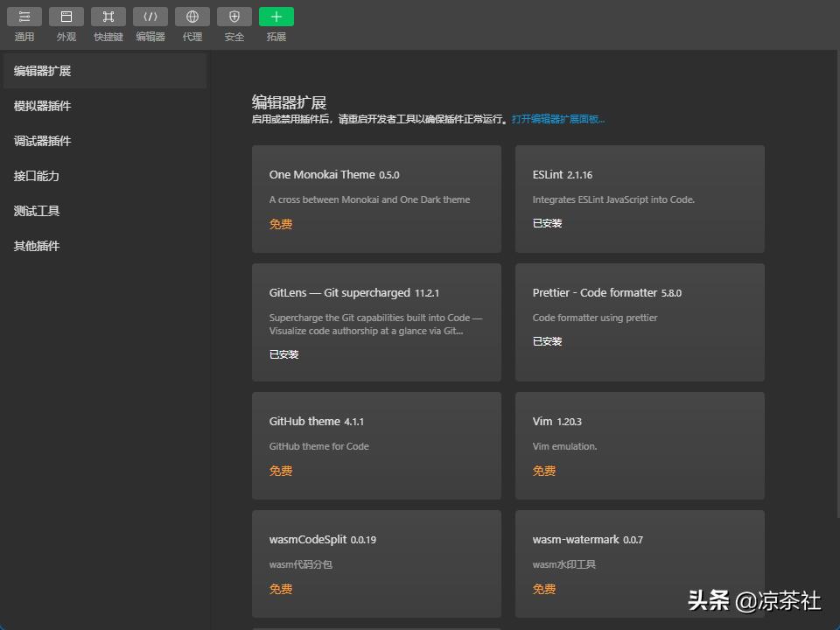Switch to 编辑器扩展 sidebar tab
The height and width of the screenshot is (630, 840).
pos(42,71)
